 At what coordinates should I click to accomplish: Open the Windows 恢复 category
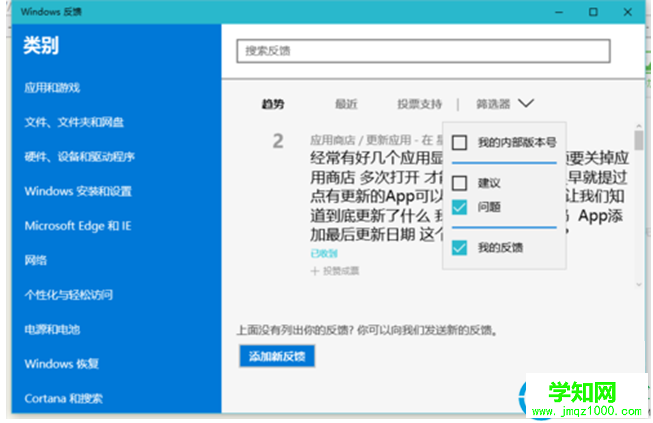click(x=62, y=364)
